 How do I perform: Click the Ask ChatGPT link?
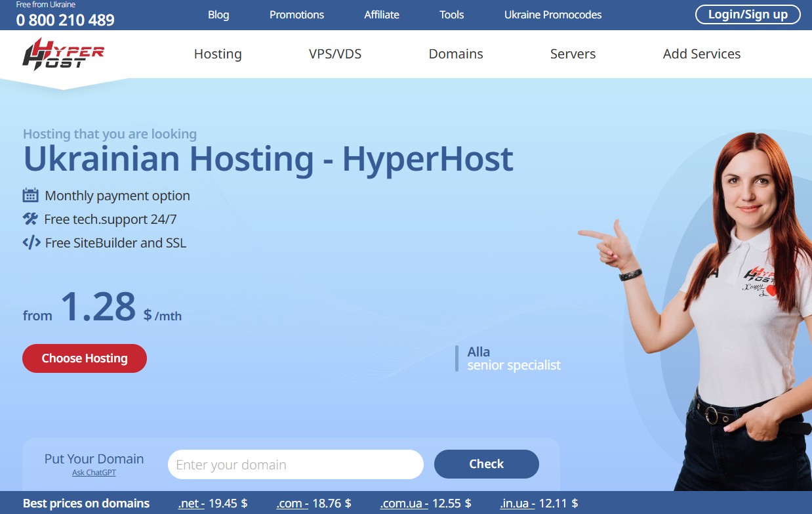[94, 473]
